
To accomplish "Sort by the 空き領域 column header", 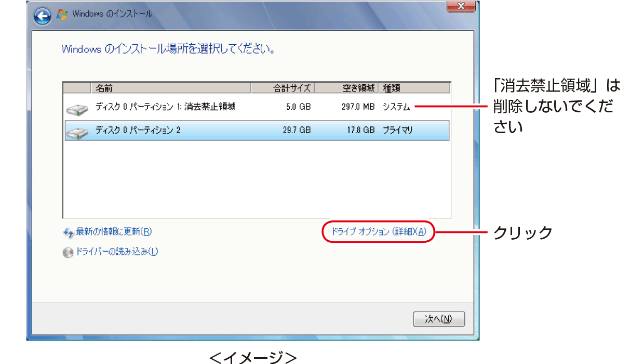I will [346, 88].
